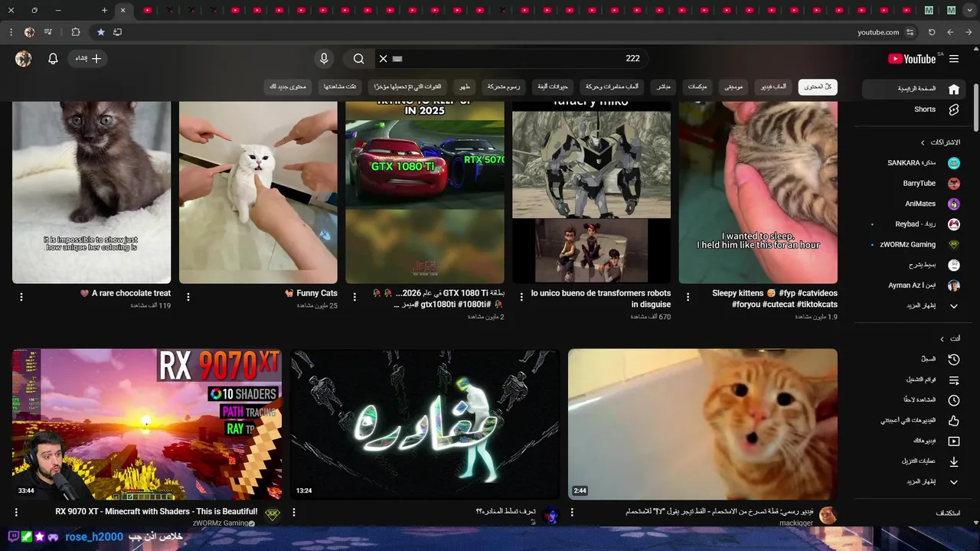Screen dimensions: 980x551
Task: Open zWORMz Gaming subscription in sidebar
Action: coord(915,245)
